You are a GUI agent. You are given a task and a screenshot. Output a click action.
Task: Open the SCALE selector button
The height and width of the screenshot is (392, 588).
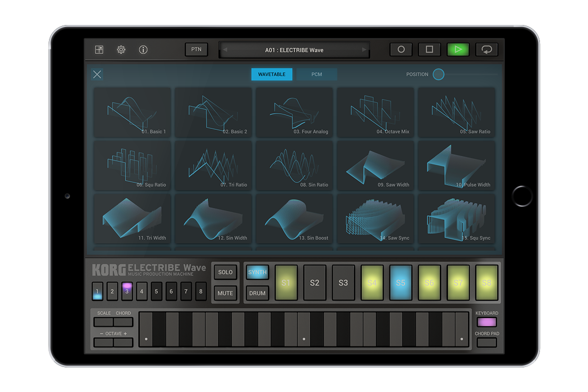pyautogui.click(x=104, y=322)
